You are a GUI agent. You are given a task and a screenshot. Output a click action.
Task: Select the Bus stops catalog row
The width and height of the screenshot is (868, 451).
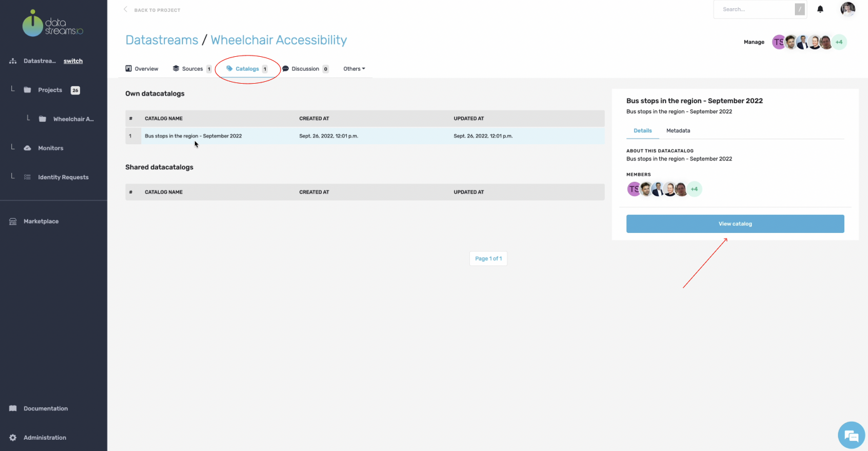[193, 136]
